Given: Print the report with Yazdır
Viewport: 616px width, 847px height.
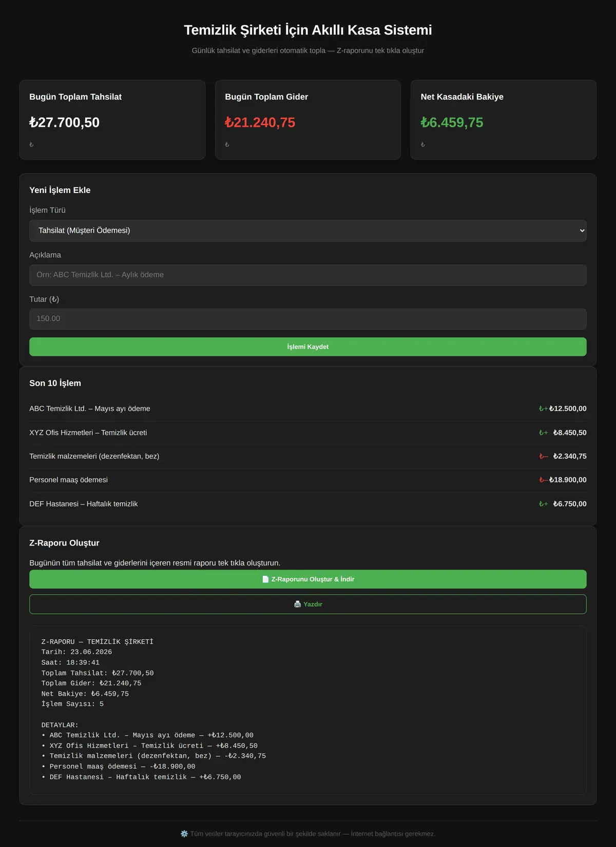Looking at the screenshot, I should click(x=308, y=604).
